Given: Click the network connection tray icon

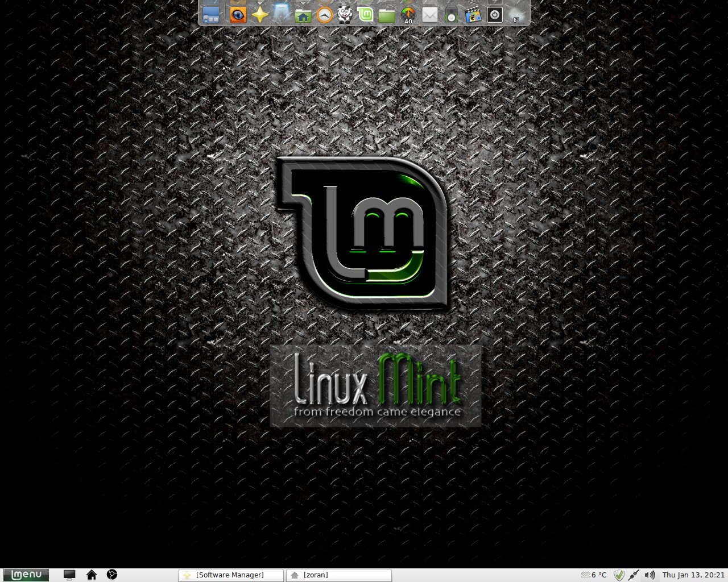Looking at the screenshot, I should pos(634,575).
